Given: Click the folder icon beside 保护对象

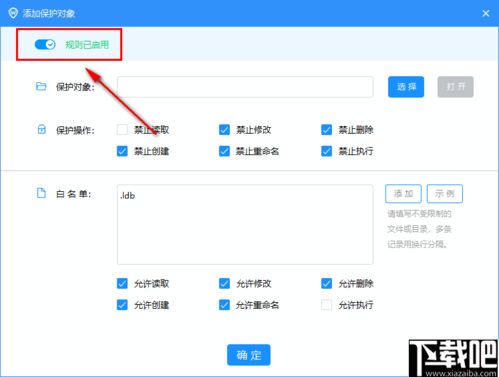Looking at the screenshot, I should pyautogui.click(x=41, y=86).
